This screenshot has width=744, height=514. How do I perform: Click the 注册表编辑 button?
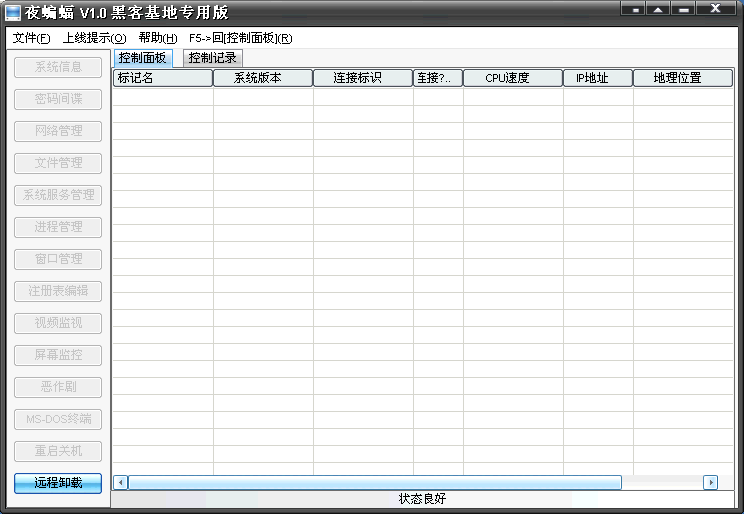(x=58, y=291)
